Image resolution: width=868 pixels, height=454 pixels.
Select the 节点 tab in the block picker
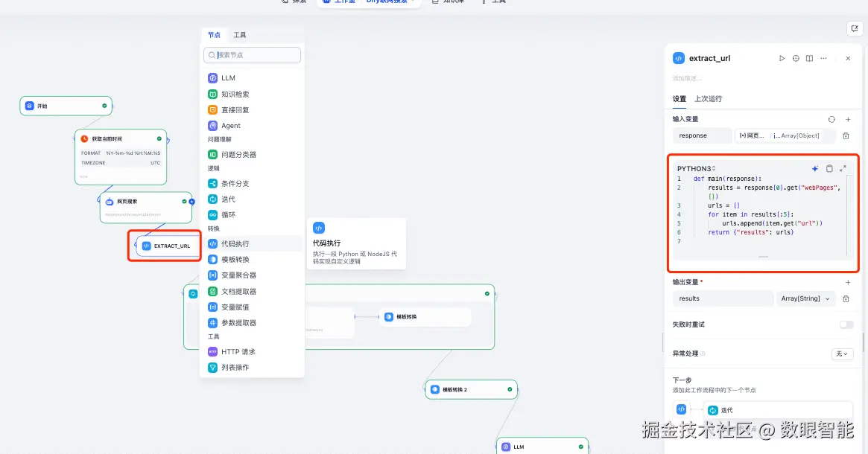click(215, 35)
